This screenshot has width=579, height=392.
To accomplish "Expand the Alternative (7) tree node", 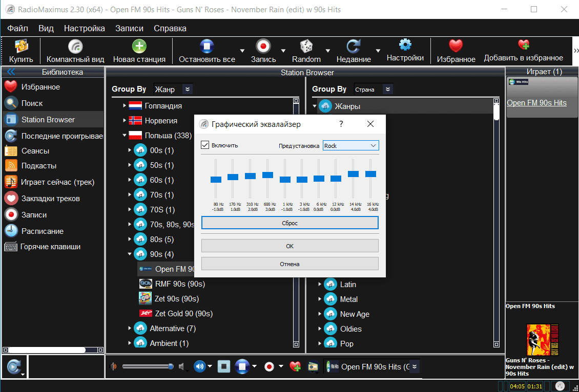I will pyautogui.click(x=130, y=328).
